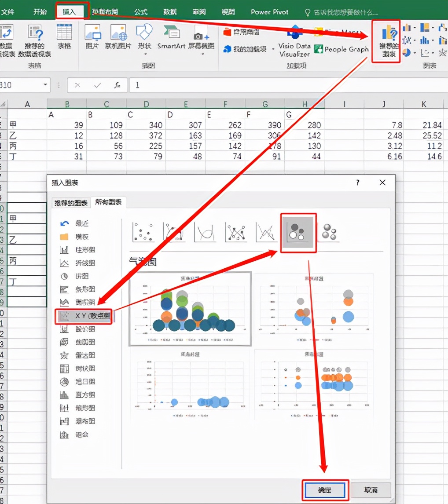The width and height of the screenshot is (448, 504).
Task: Open Recommended Charts (推荐的图表) in the ribbon
Action: coord(386,41)
